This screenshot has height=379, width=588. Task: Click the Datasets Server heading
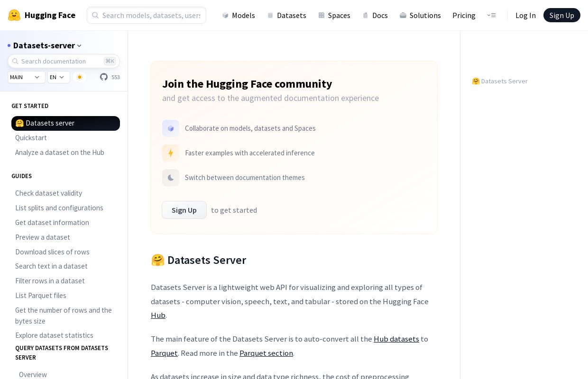[198, 260]
